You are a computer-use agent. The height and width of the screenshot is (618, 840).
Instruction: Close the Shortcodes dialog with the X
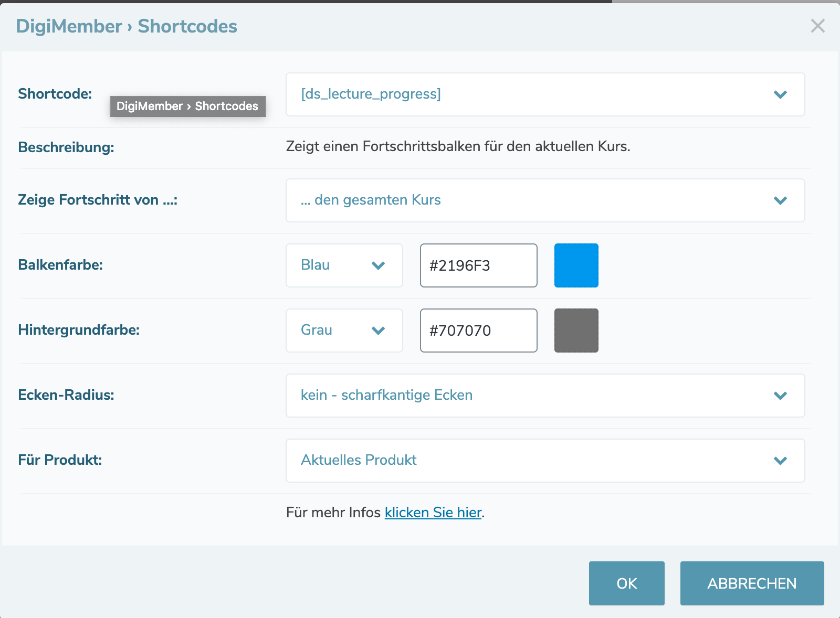817,26
